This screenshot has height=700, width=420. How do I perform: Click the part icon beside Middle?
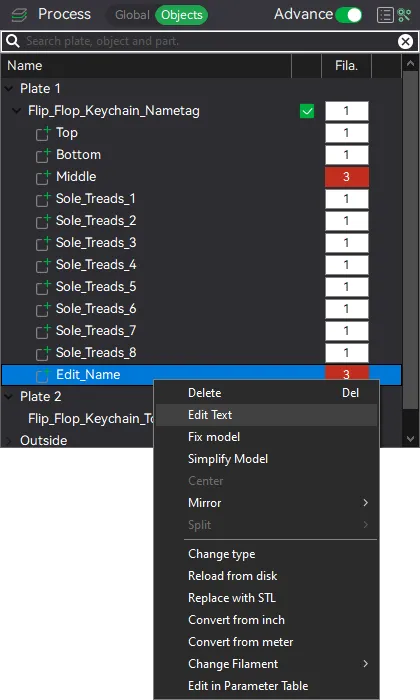point(43,177)
